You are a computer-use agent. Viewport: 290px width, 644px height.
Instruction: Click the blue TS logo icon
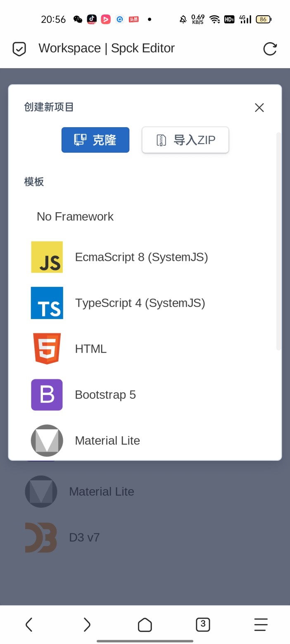pyautogui.click(x=47, y=303)
